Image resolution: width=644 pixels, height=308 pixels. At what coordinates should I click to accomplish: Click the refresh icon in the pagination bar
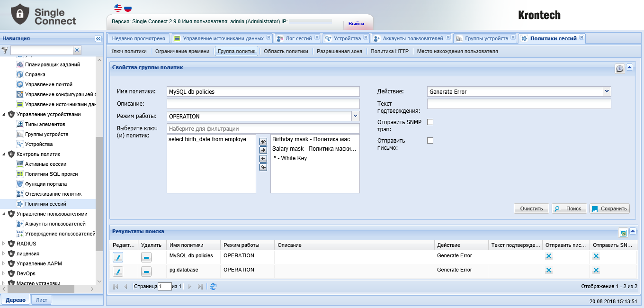(x=213, y=287)
